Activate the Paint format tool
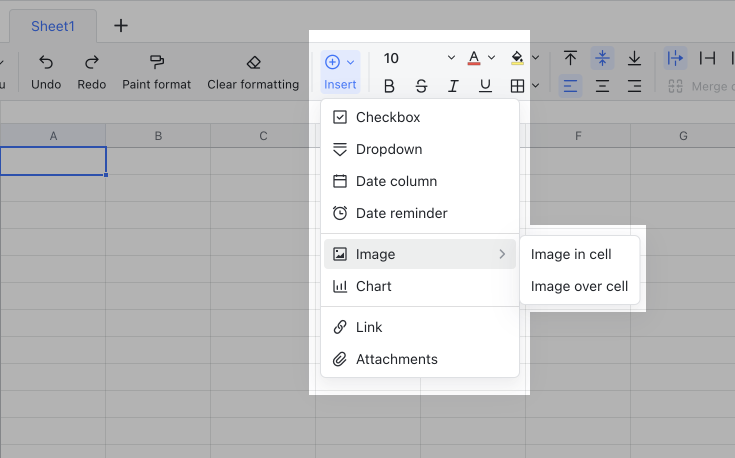The image size is (735, 458). [x=156, y=63]
